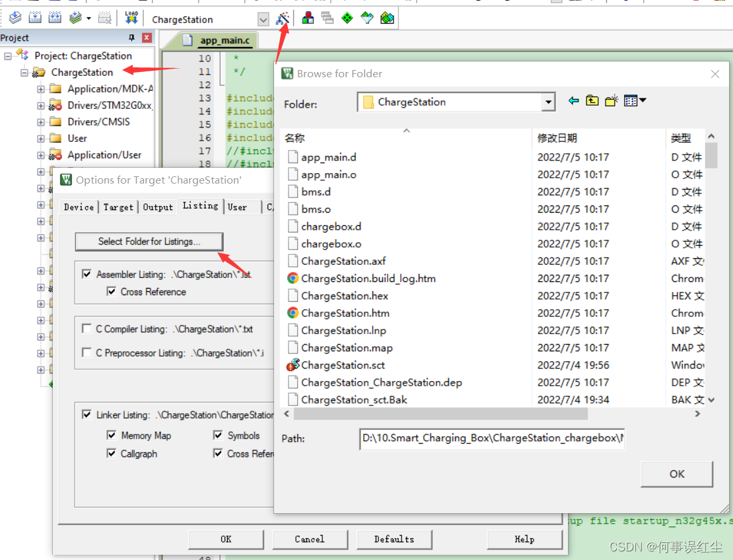
Task: Switch to the Listing tab
Action: 201,205
